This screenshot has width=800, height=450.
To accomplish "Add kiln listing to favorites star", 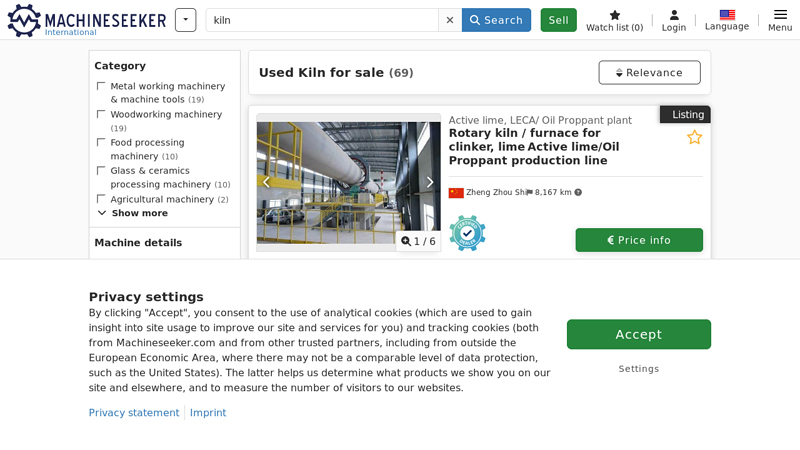I will 694,137.
